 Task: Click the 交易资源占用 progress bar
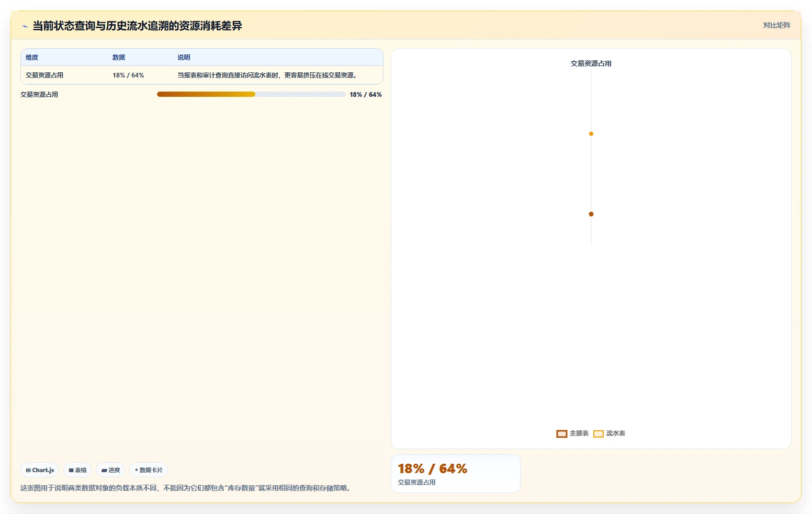pos(251,94)
